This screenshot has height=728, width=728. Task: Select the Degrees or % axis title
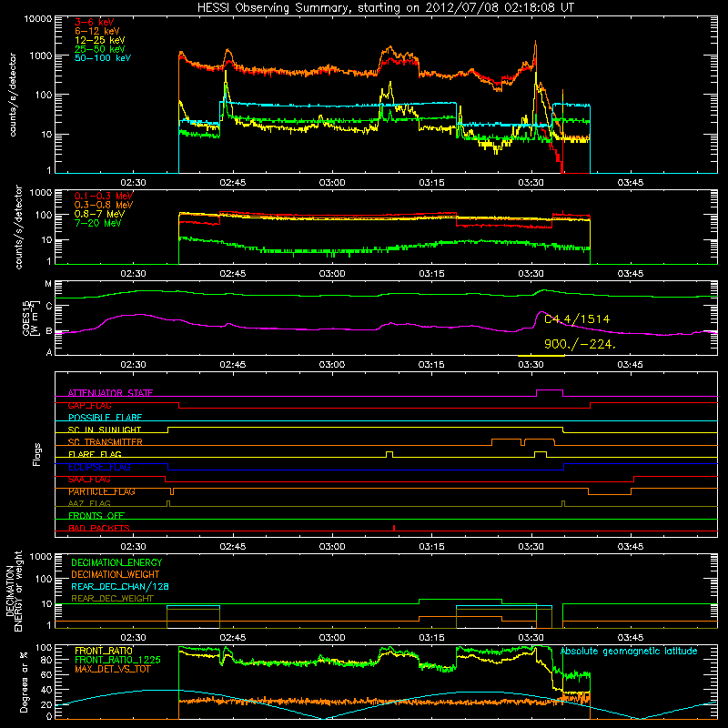click(x=24, y=682)
